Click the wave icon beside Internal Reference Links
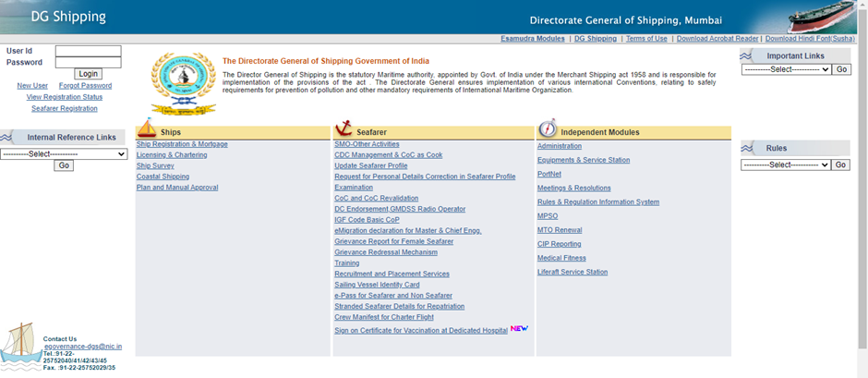868x378 pixels. (x=6, y=138)
